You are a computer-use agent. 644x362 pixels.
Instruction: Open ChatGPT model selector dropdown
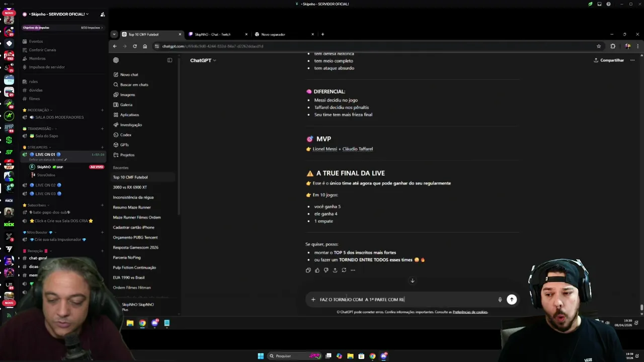click(203, 60)
